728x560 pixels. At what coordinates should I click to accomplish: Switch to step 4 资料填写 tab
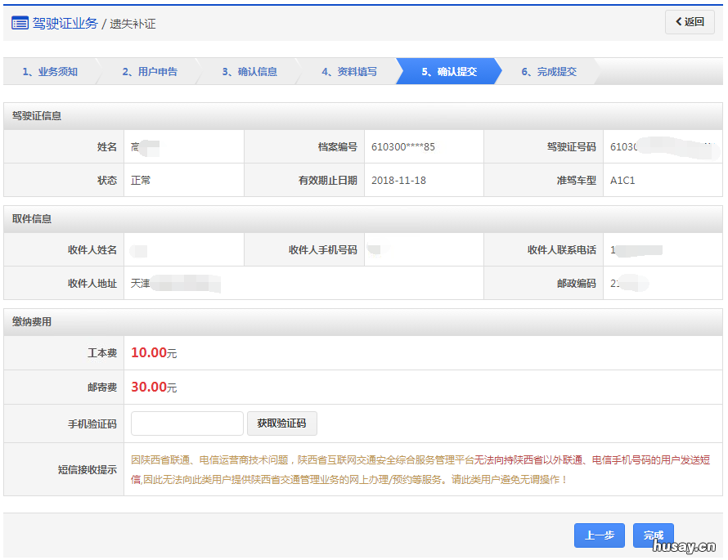[350, 71]
